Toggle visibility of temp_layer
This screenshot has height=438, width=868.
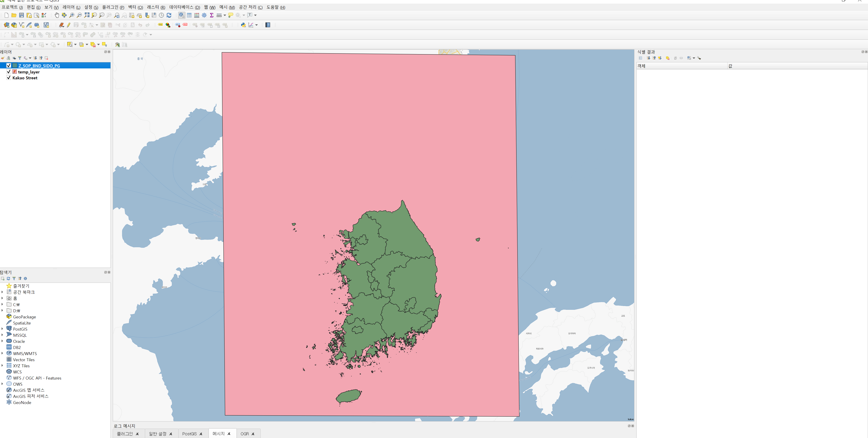[x=9, y=72]
